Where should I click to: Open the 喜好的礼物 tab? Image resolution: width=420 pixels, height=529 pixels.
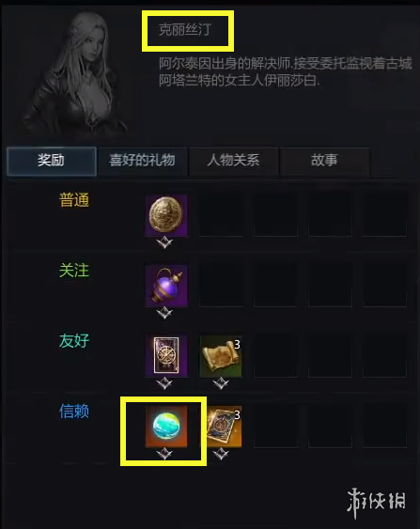point(143,162)
